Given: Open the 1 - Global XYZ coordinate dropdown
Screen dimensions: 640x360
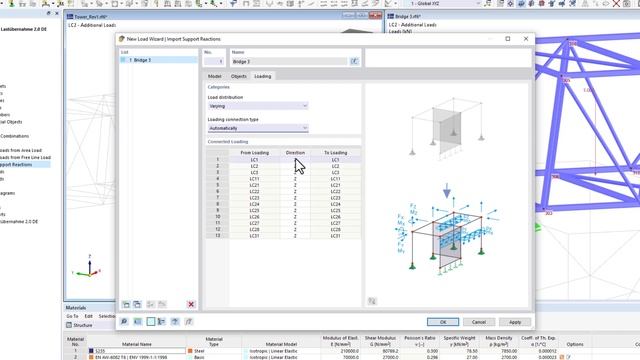Looking at the screenshot, I should pos(445,3).
